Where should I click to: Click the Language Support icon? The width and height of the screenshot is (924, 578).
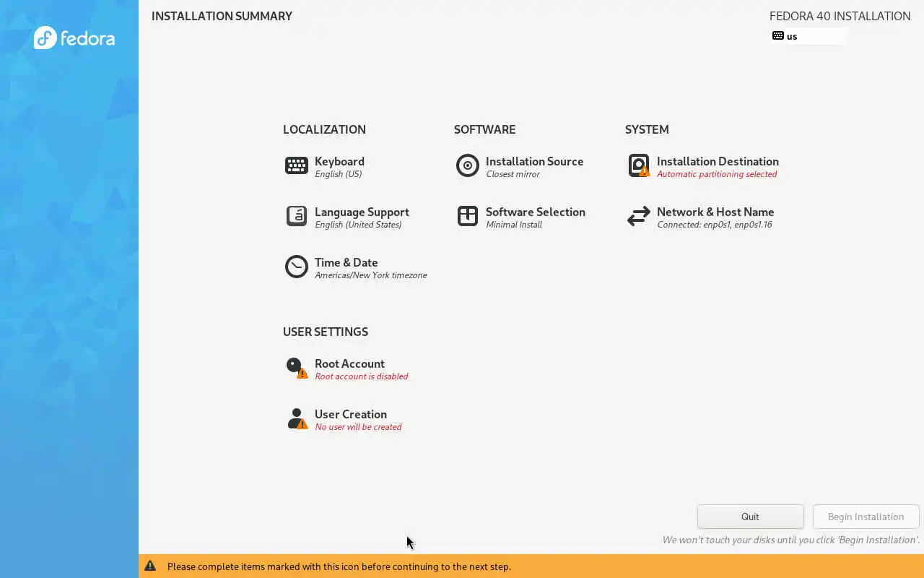(x=296, y=216)
